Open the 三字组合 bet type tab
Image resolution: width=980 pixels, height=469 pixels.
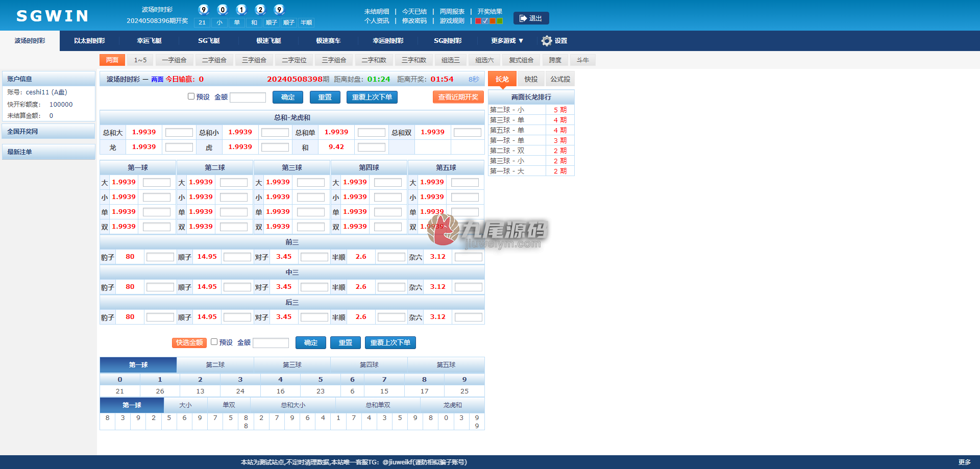pyautogui.click(x=254, y=60)
